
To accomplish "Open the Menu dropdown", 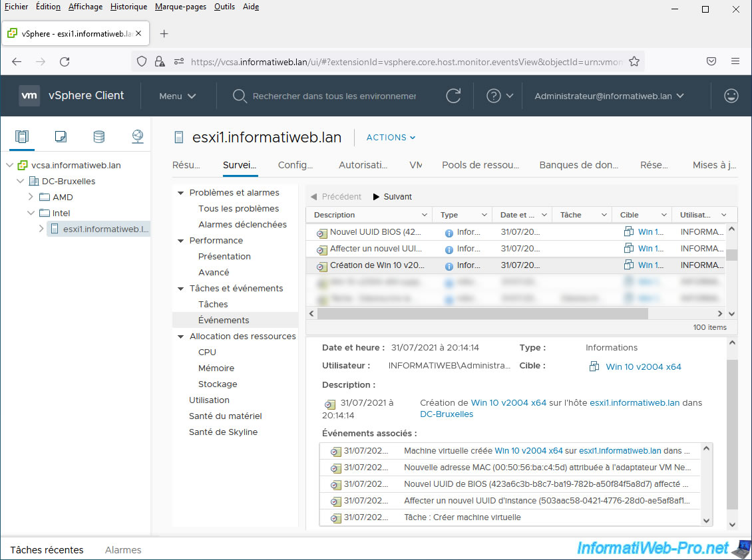I will point(178,96).
